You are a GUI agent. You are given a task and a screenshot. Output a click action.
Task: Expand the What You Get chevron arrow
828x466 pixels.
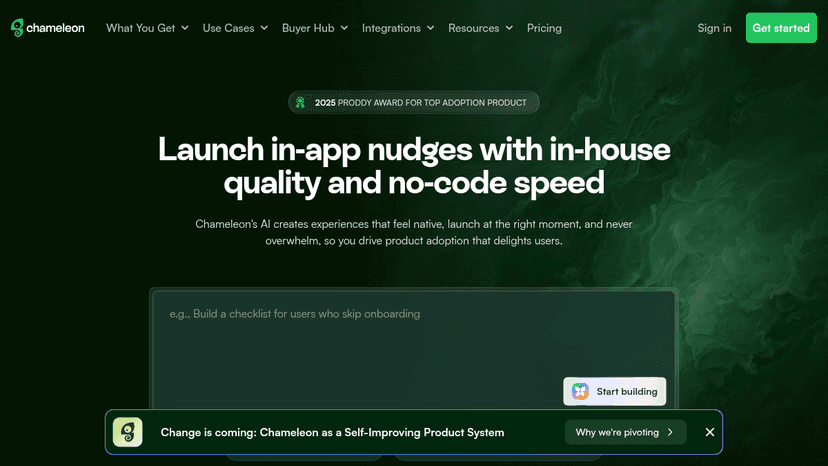(x=185, y=28)
